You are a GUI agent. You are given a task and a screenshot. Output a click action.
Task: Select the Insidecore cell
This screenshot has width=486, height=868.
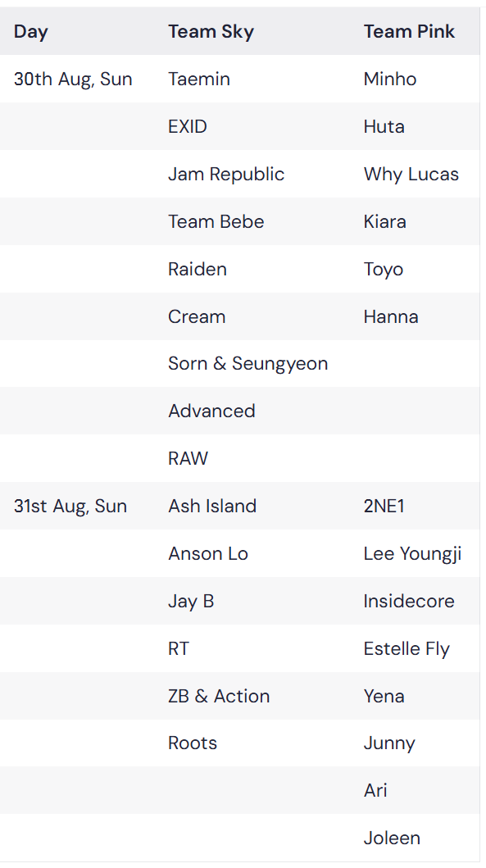(x=408, y=601)
